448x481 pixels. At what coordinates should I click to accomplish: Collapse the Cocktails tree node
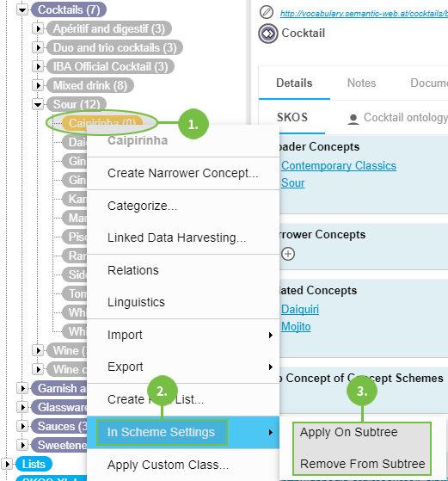(22, 9)
